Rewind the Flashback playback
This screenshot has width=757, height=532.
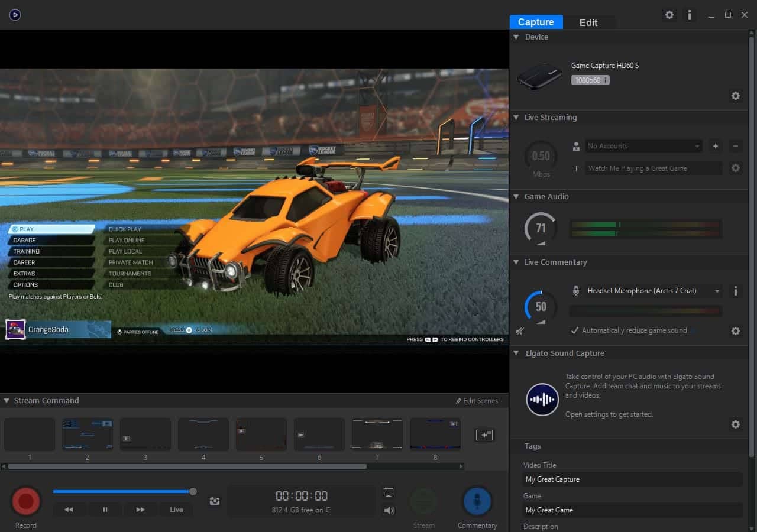tap(69, 510)
